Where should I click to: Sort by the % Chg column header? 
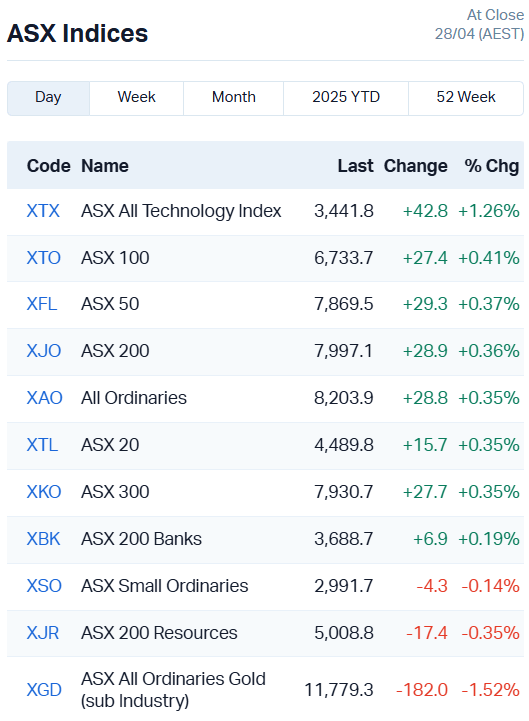(492, 166)
